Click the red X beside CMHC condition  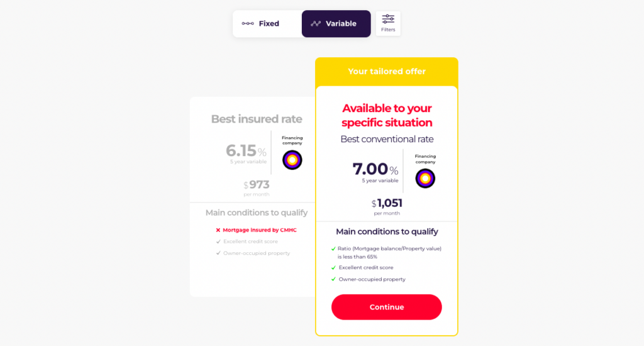pos(218,230)
